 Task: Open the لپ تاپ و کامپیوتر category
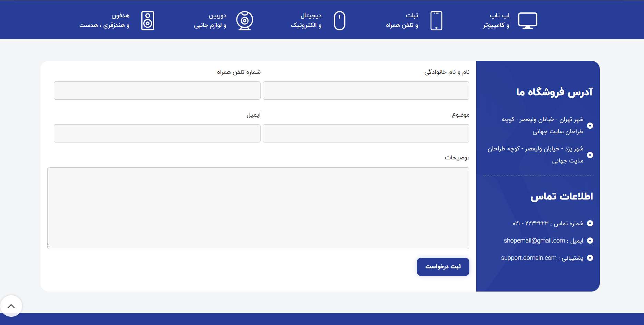coord(496,20)
